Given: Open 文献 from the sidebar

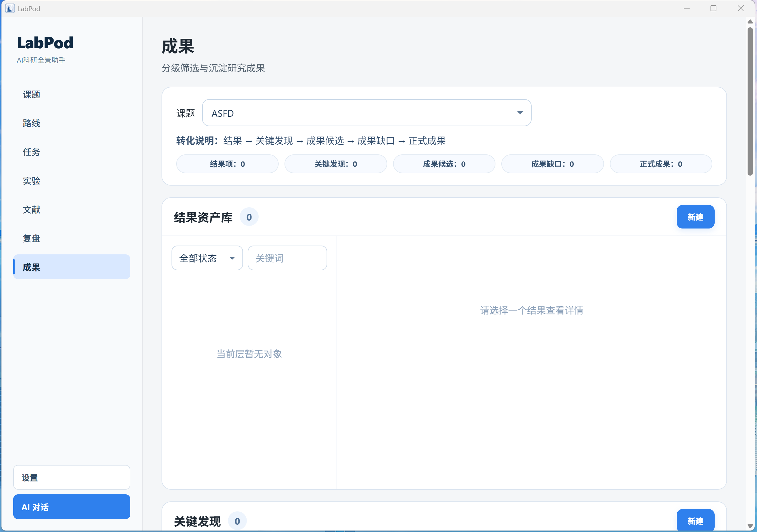Looking at the screenshot, I should (x=71, y=210).
